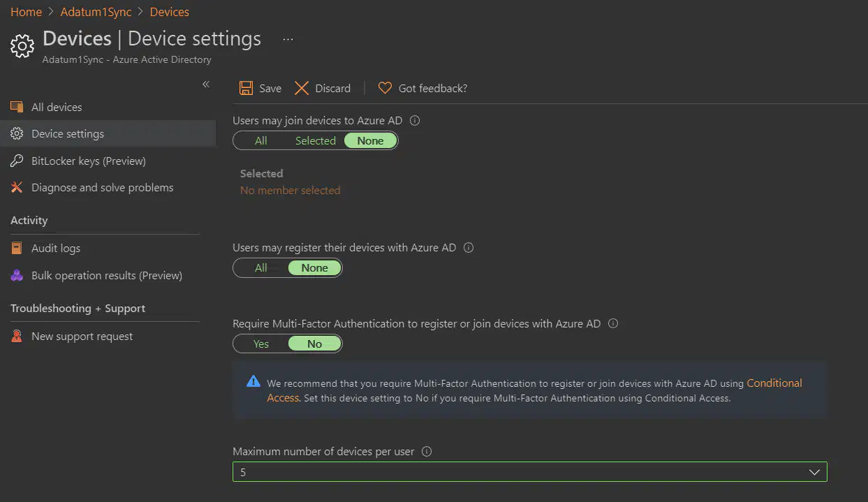Set join devices to Azure AD to All
The height and width of the screenshot is (502, 868).
[261, 140]
